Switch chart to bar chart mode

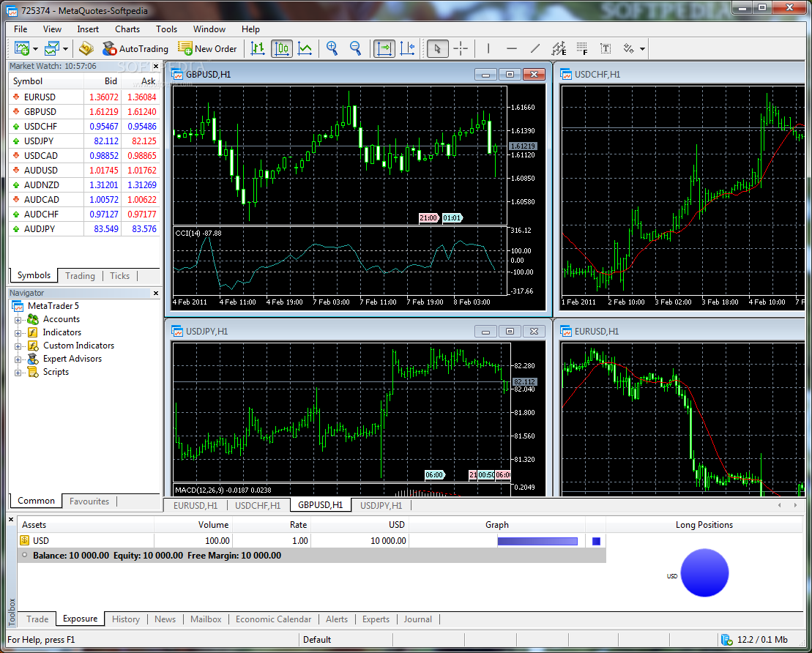click(258, 48)
